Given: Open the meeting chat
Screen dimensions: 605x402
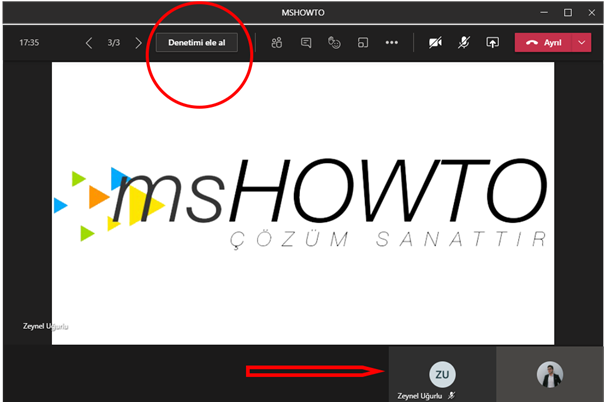Looking at the screenshot, I should (306, 42).
